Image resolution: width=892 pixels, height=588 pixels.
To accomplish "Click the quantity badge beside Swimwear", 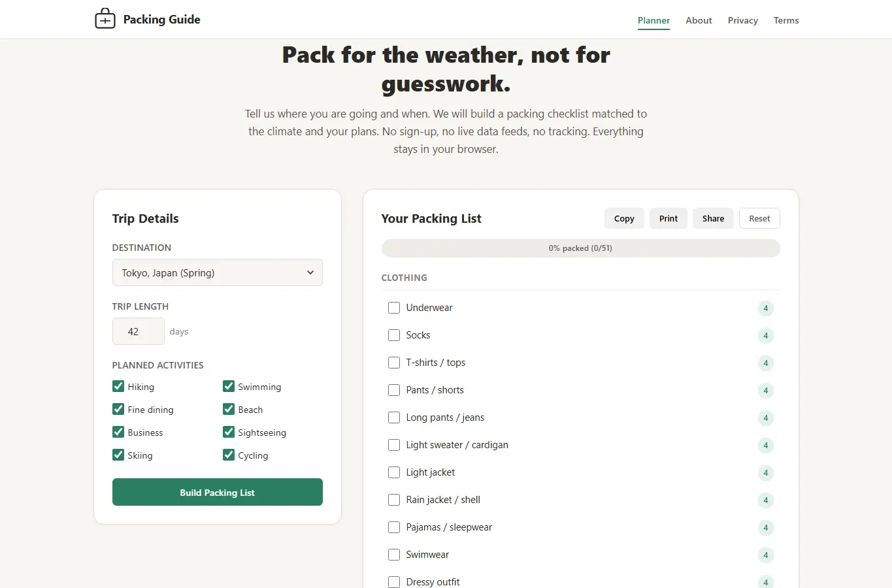I will point(766,555).
